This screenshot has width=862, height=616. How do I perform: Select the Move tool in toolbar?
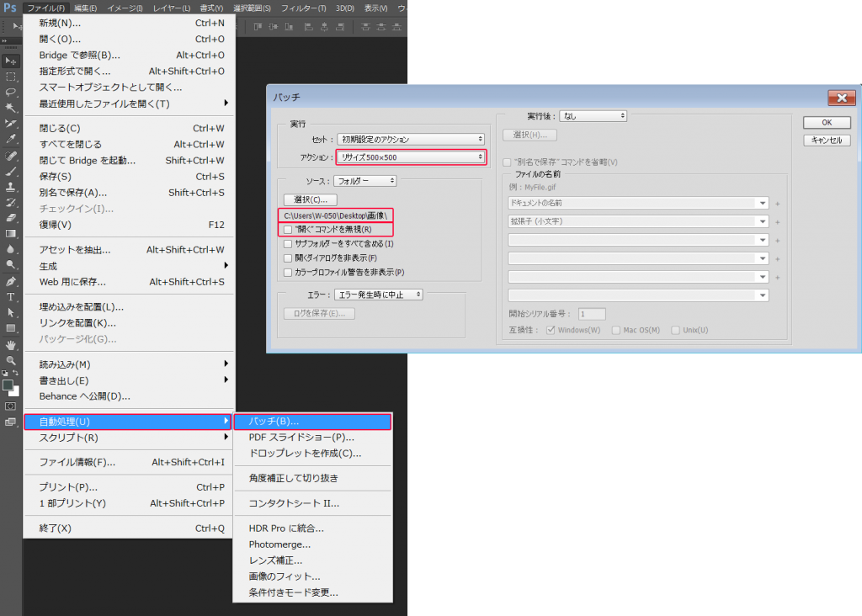pyautogui.click(x=10, y=61)
